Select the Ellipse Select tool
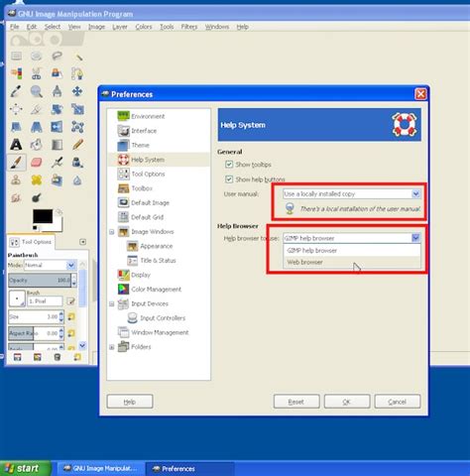This screenshot has width=470, height=476. click(x=37, y=56)
